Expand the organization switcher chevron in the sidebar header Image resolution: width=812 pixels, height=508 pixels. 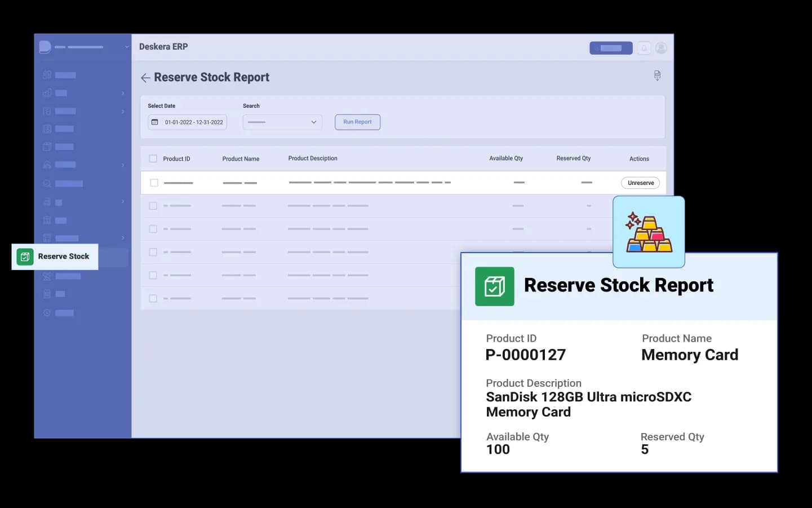(127, 47)
